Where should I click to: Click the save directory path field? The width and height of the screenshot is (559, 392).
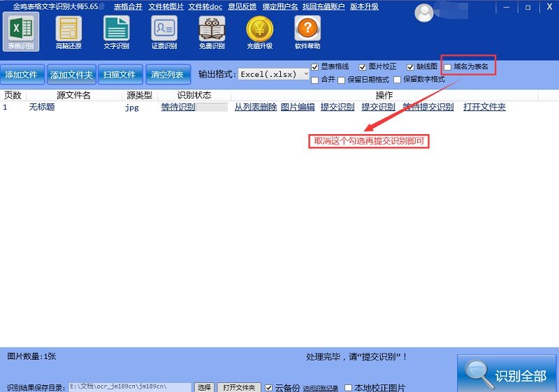point(130,387)
